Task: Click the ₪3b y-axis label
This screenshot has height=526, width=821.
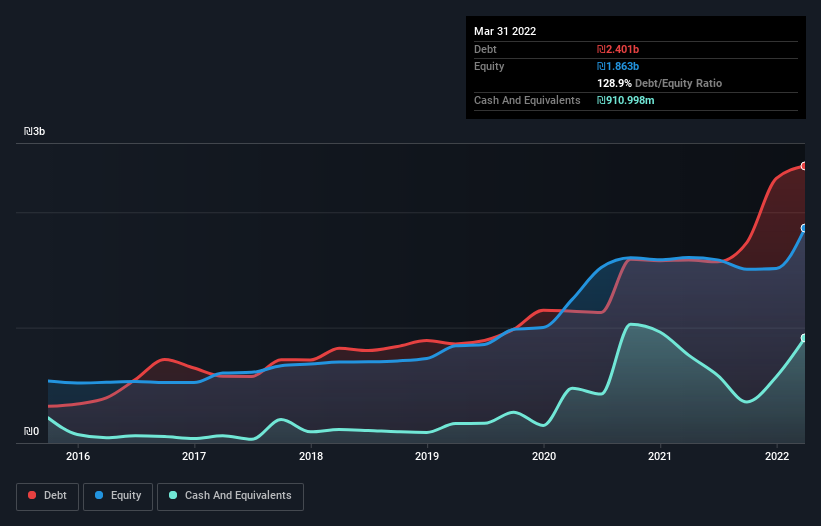Action: pos(35,131)
